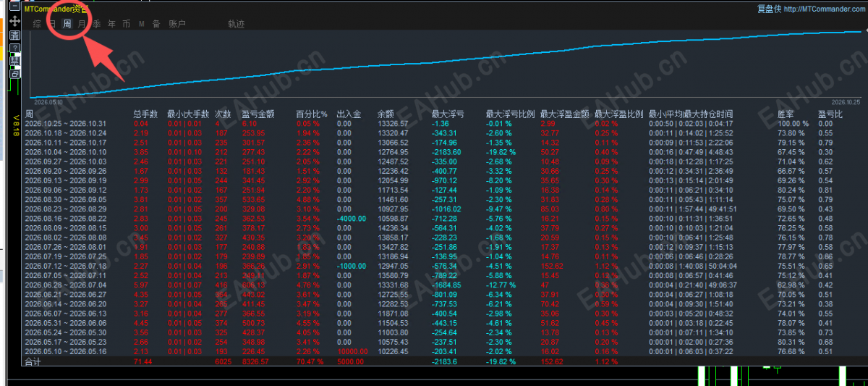
Task: Click the balance value 13326.57
Action: coord(393,124)
